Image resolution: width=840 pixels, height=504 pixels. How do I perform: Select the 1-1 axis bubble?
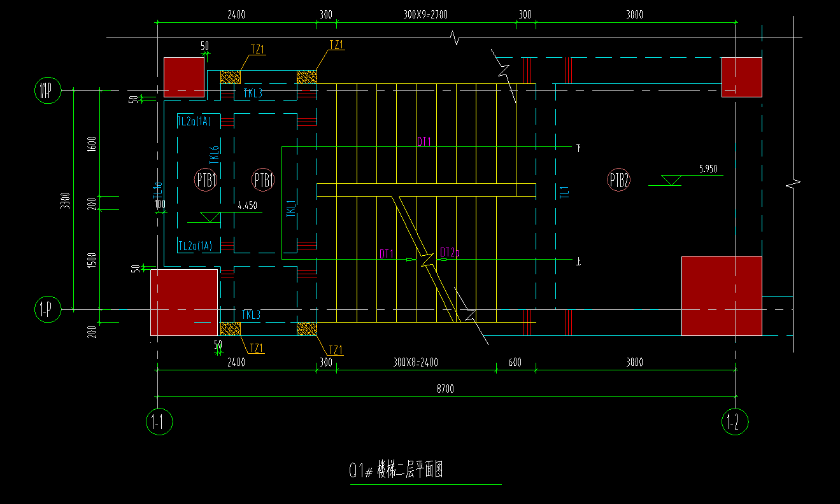click(x=159, y=421)
